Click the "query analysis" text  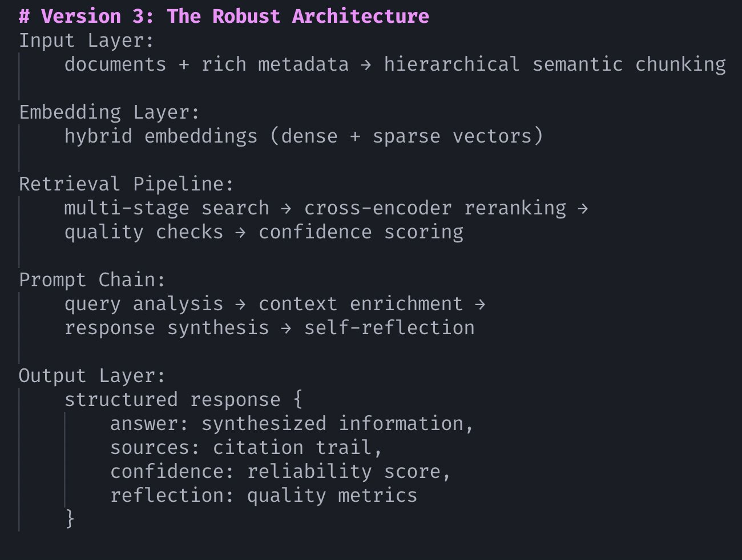point(143,304)
